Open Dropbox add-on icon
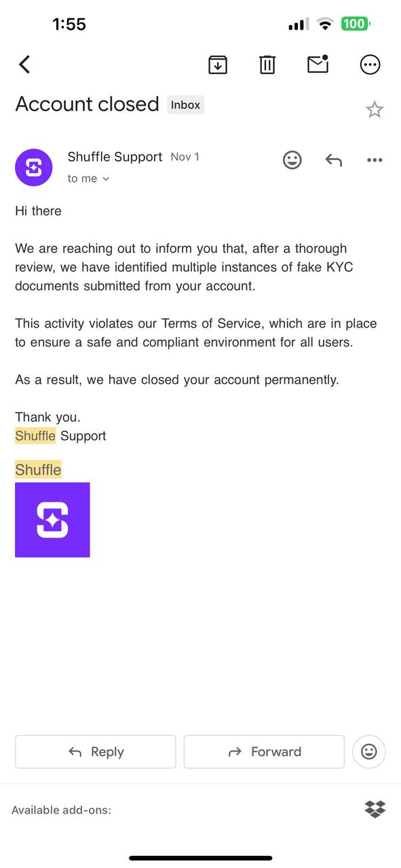Screen dimensions: 401x868 (x=375, y=809)
